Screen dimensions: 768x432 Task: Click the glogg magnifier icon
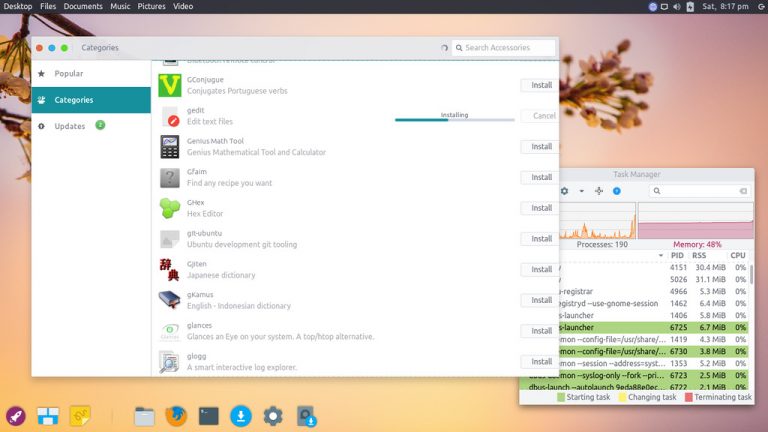tap(169, 362)
